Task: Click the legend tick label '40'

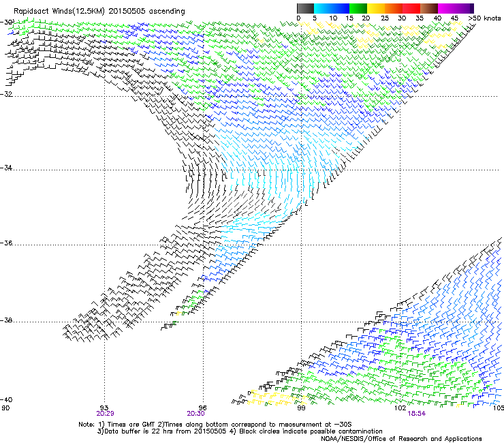Action: point(437,18)
